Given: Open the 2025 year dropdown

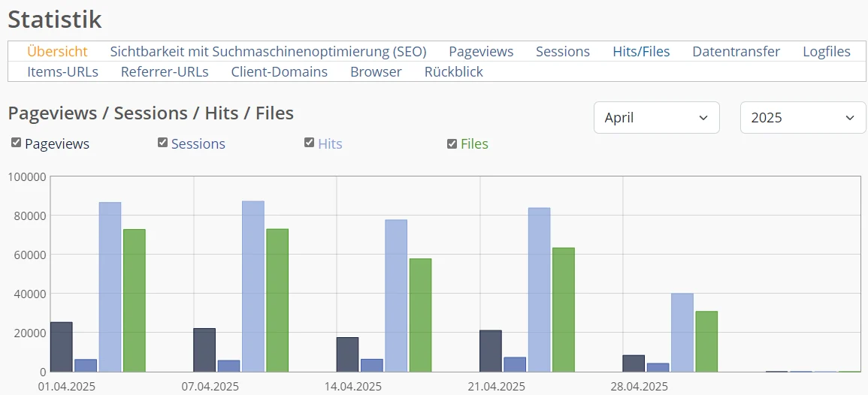Looking at the screenshot, I should 803,117.
